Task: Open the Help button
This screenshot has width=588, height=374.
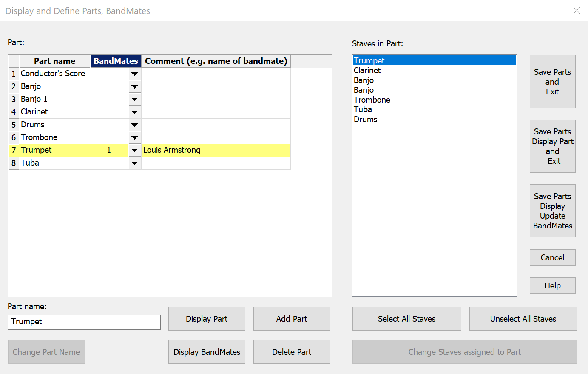Action: (552, 285)
